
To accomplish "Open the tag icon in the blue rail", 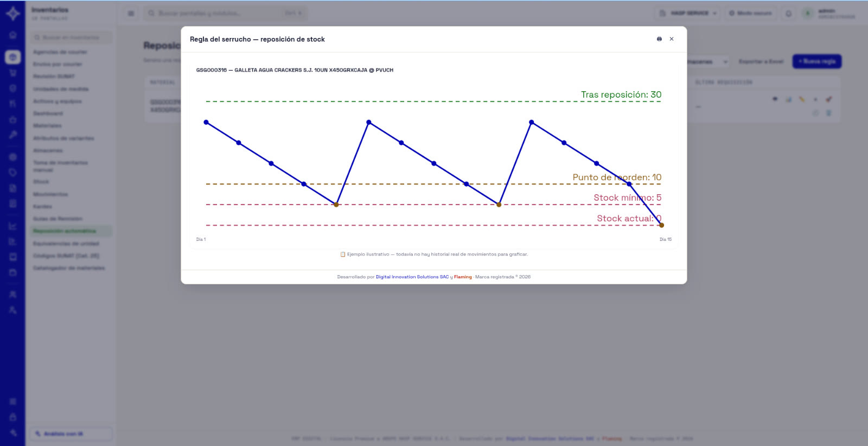I will coord(13,173).
